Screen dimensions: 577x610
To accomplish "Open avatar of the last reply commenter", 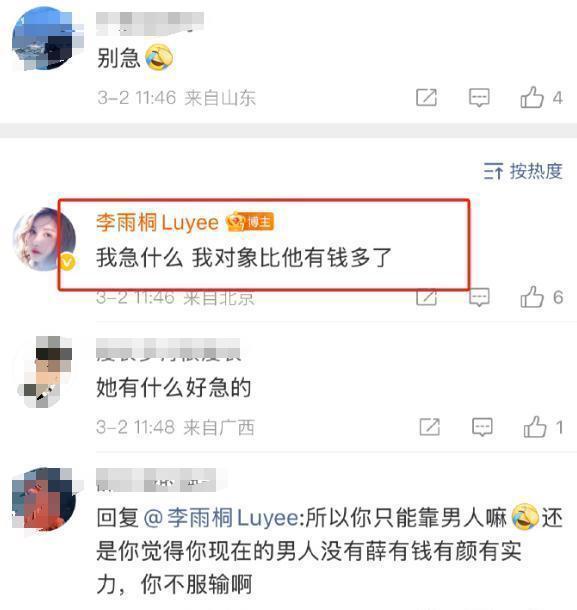I will click(44, 499).
